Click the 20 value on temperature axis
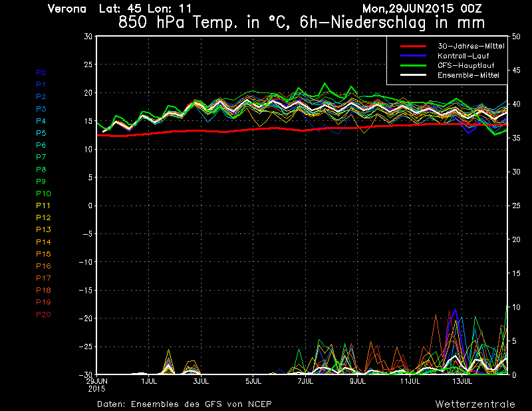 (x=88, y=93)
